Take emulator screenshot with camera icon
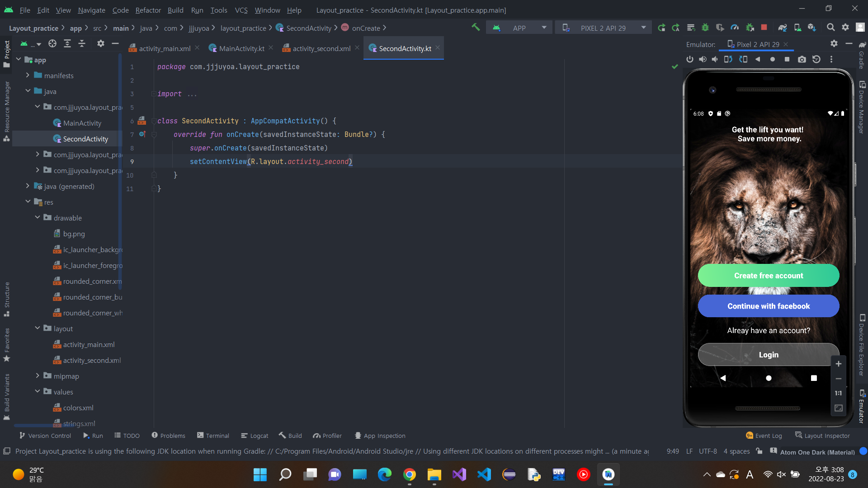868x488 pixels. 802,59
